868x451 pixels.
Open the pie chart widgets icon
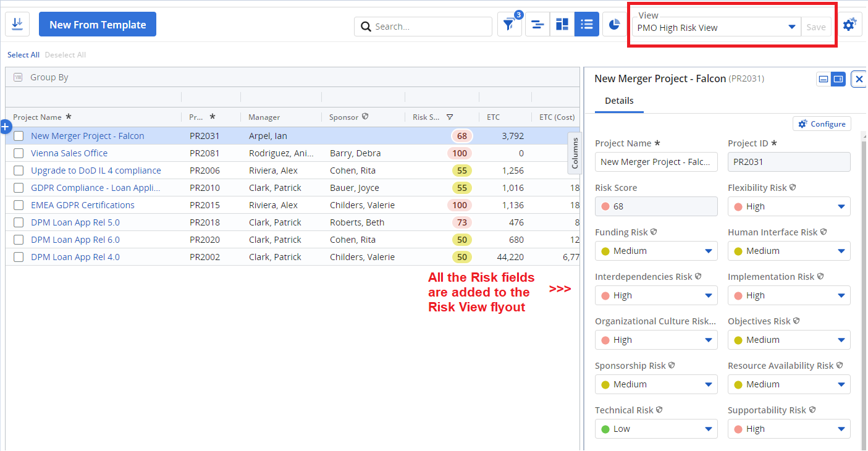614,25
